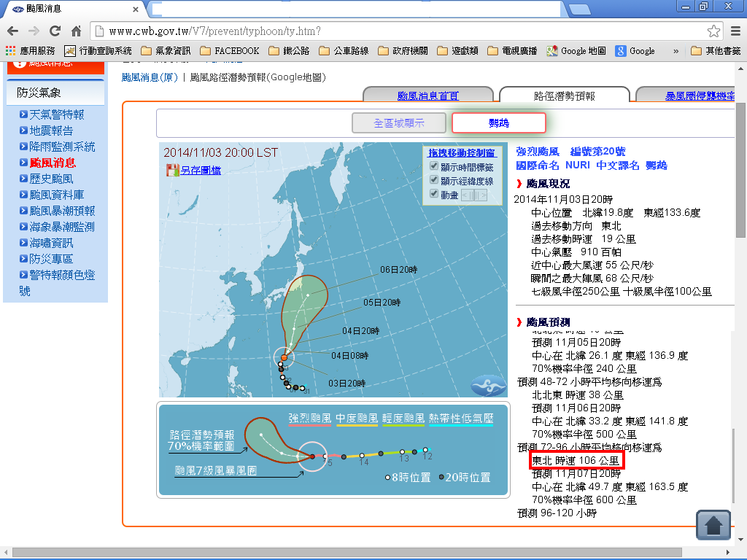This screenshot has height=560, width=747.
Task: Uncheck the 顯示時間標籤 checkbox
Action: coord(433,167)
